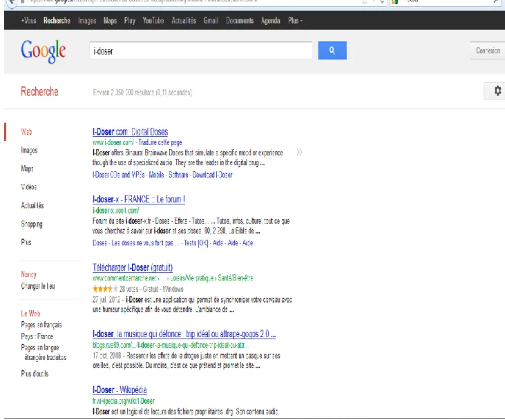Screen dimensions: 505x420
Task: Open the Mobile sitelink
Action: pyautogui.click(x=156, y=175)
